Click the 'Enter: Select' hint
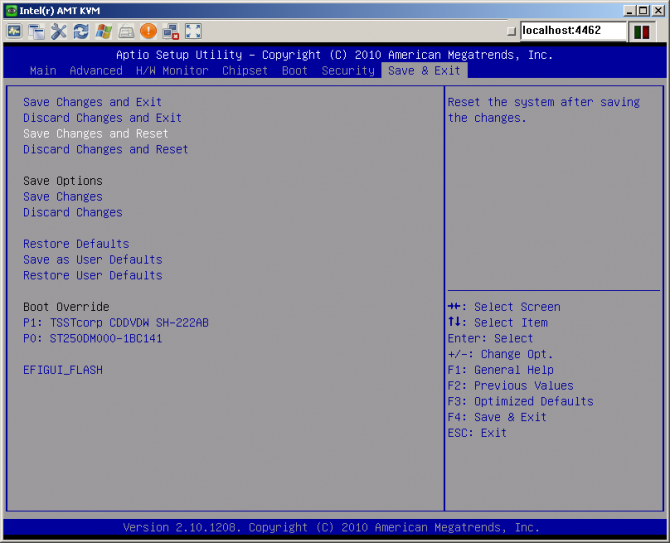This screenshot has width=670, height=543. 490,338
